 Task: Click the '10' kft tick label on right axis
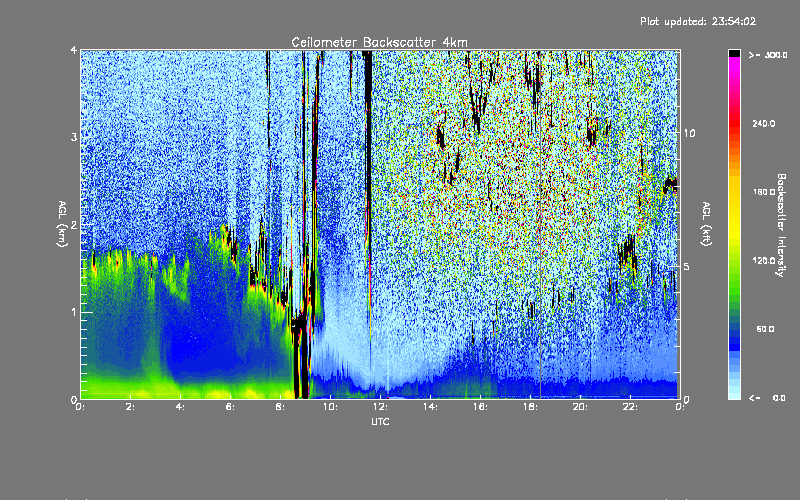click(689, 133)
